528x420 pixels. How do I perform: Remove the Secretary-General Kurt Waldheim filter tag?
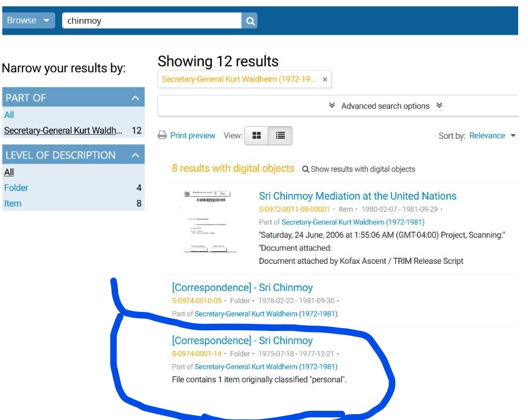pyautogui.click(x=325, y=79)
